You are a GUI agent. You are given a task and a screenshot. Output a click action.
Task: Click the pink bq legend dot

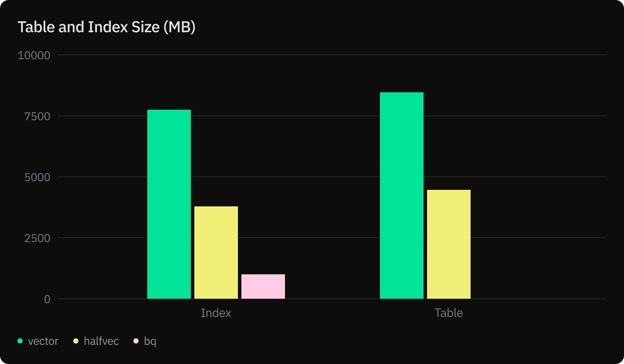click(136, 341)
